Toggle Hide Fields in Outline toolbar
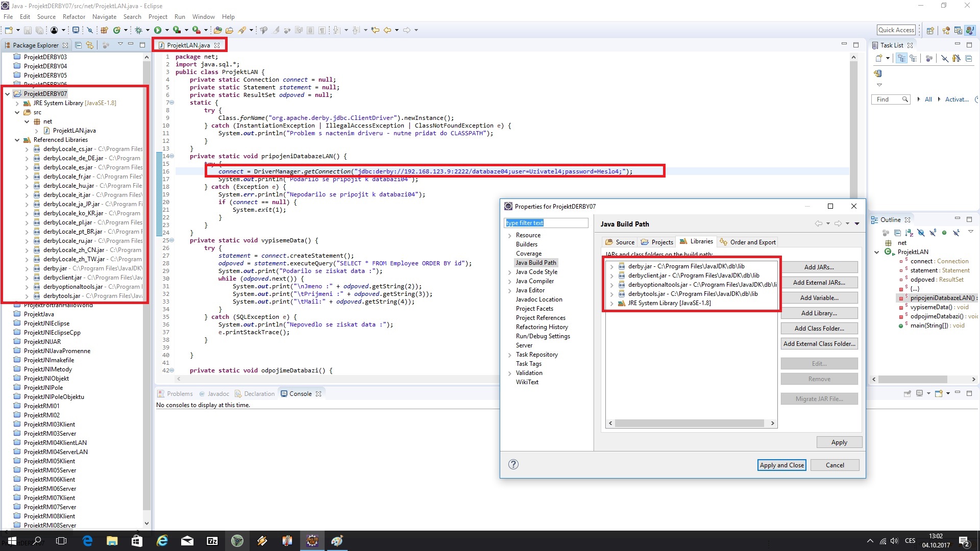Viewport: 980px width, 551px height. pos(921,233)
